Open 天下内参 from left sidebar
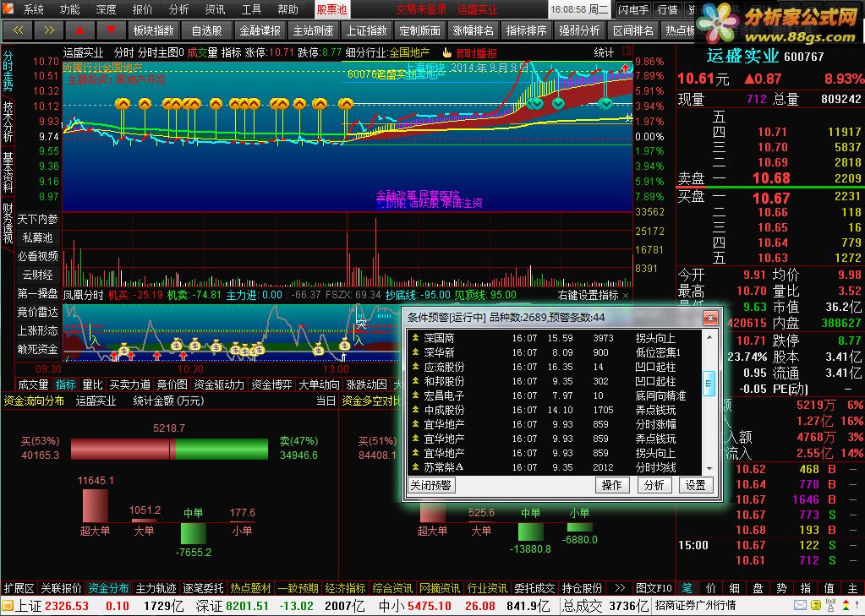The height and width of the screenshot is (616, 865). click(37, 219)
